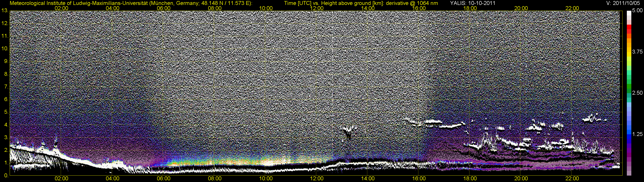Click the colorbar value 3.75

[637, 52]
